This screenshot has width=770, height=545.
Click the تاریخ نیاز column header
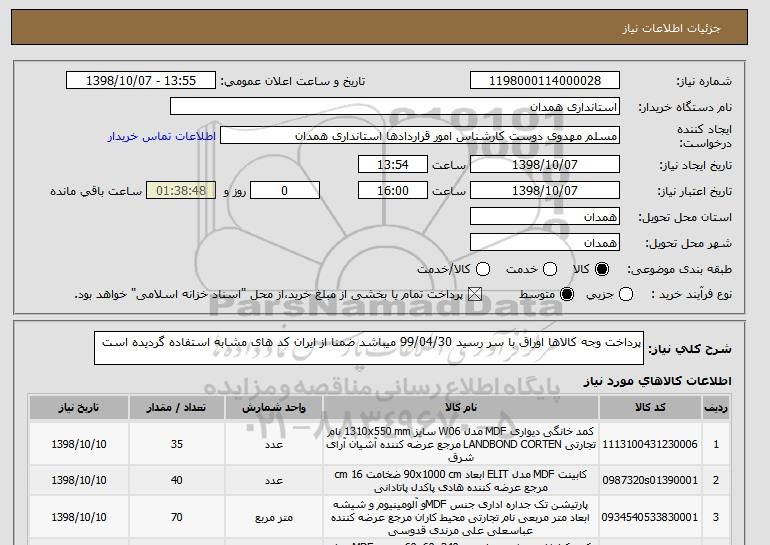pos(79,408)
